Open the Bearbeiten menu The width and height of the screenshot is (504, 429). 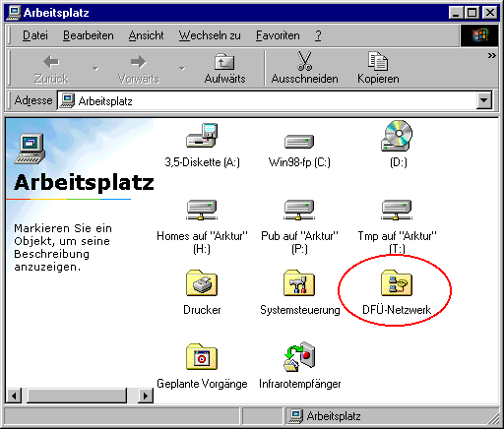tap(89, 35)
